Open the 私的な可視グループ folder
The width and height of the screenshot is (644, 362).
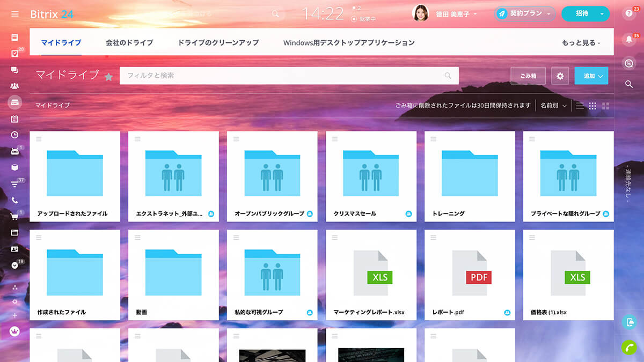[x=272, y=275]
